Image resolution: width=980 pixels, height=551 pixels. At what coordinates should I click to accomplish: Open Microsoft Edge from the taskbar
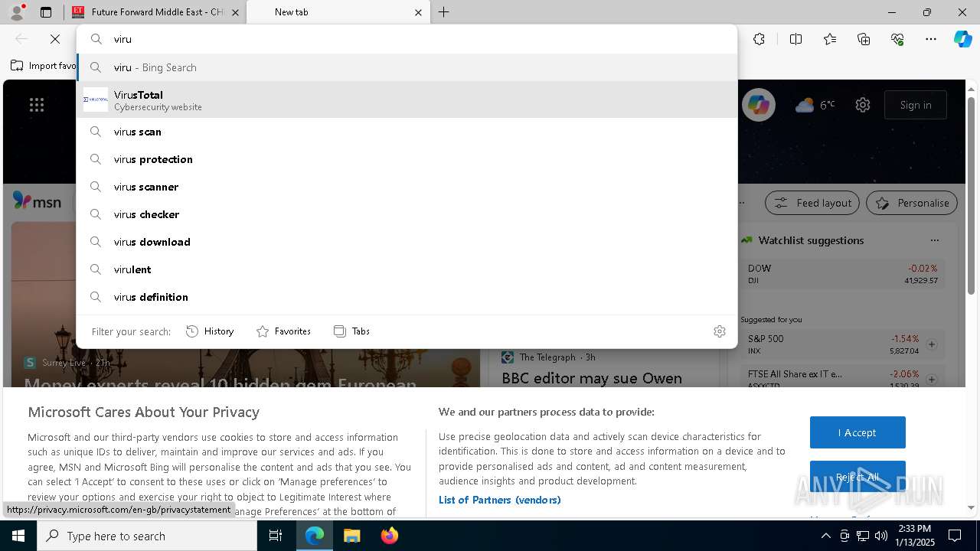315,536
